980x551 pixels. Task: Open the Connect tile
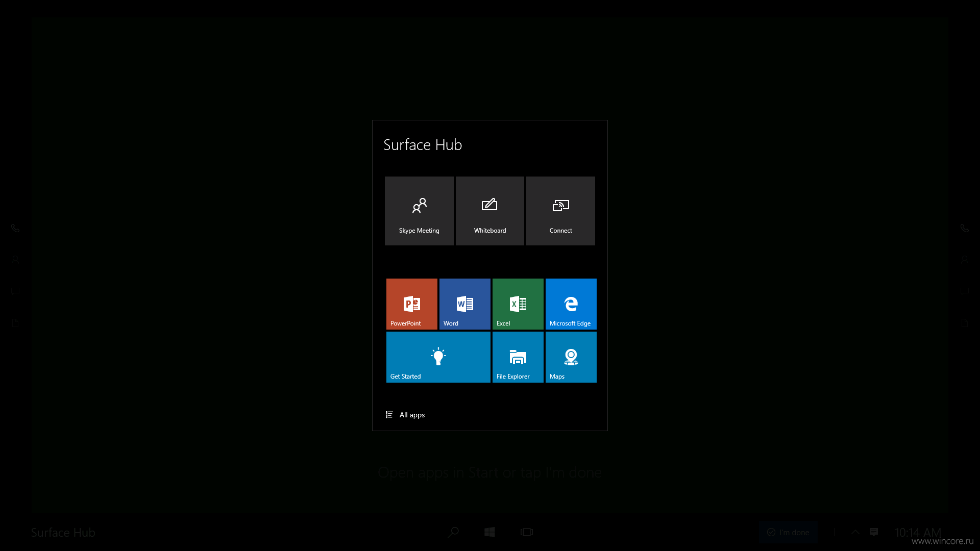[560, 211]
